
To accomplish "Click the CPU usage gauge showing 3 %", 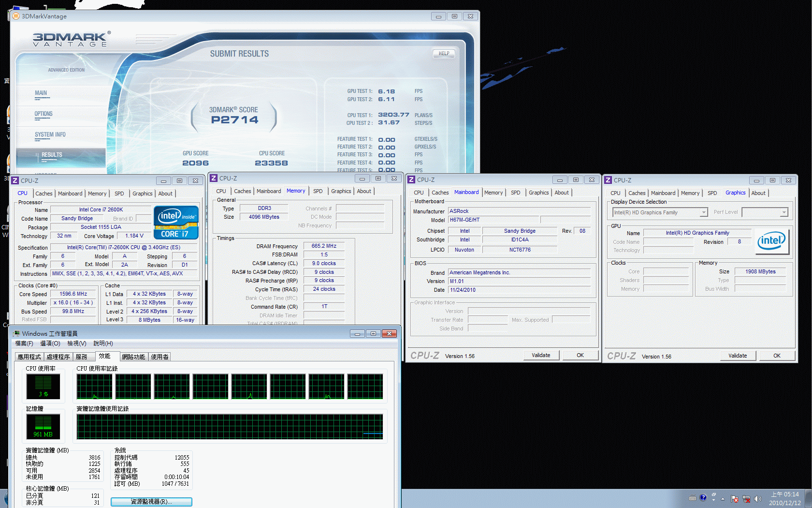I will click(x=43, y=386).
